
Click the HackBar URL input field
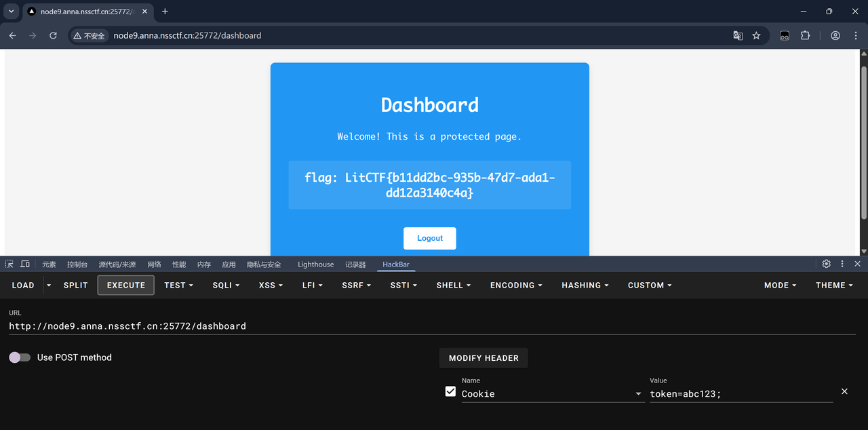pos(432,326)
